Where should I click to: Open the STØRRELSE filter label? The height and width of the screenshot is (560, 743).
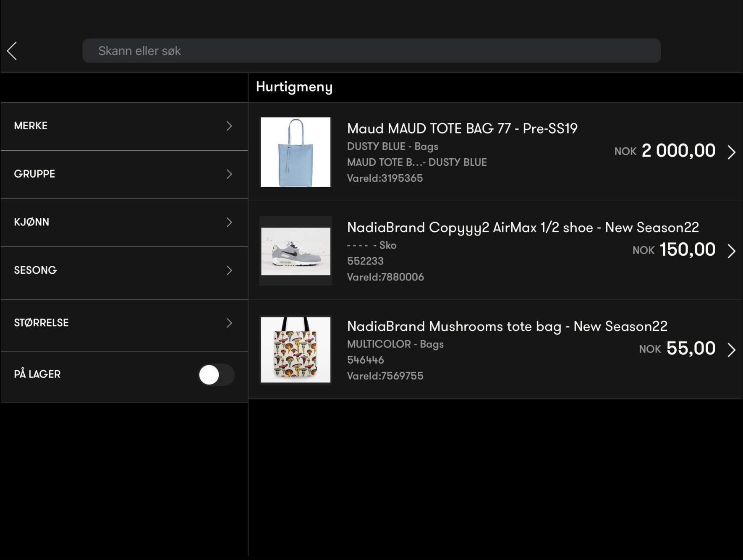click(41, 323)
